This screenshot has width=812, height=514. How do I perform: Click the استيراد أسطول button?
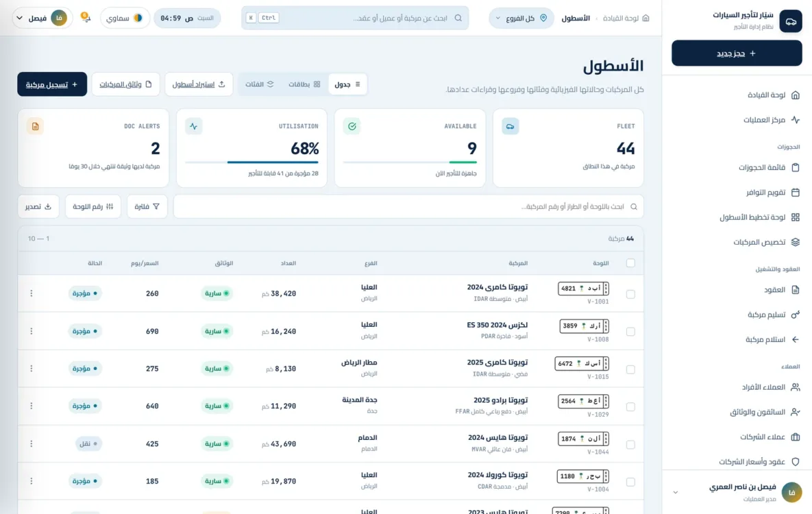coord(199,84)
